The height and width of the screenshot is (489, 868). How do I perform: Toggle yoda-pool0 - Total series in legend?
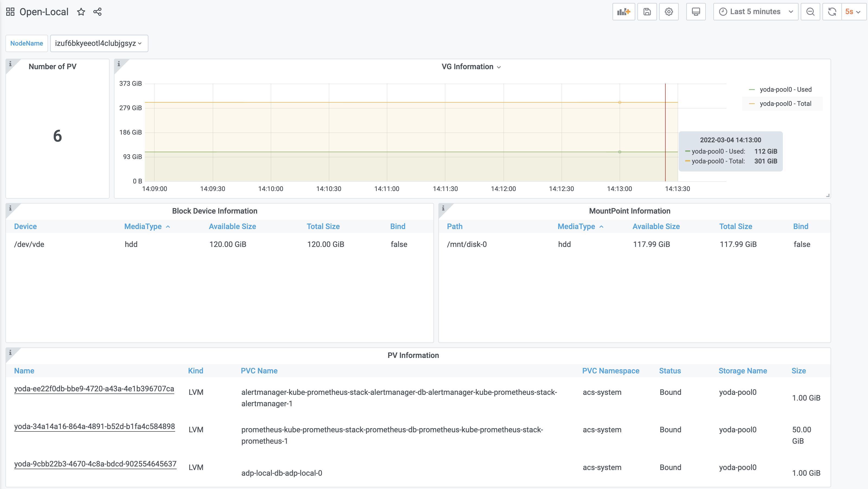785,103
